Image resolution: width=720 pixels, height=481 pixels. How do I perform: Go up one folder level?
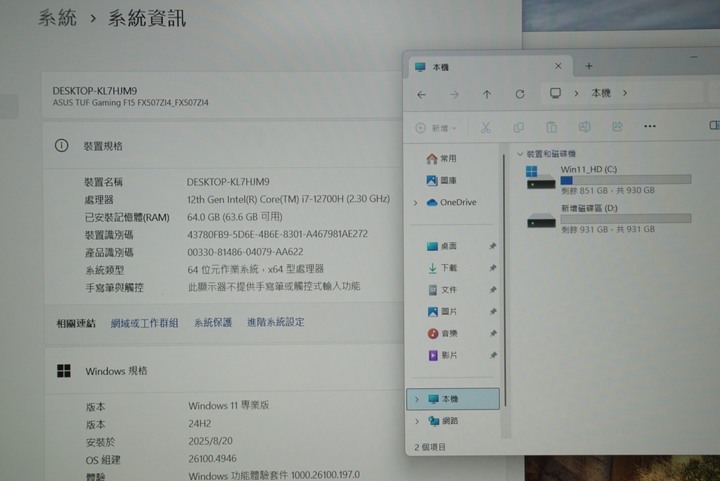coord(487,95)
